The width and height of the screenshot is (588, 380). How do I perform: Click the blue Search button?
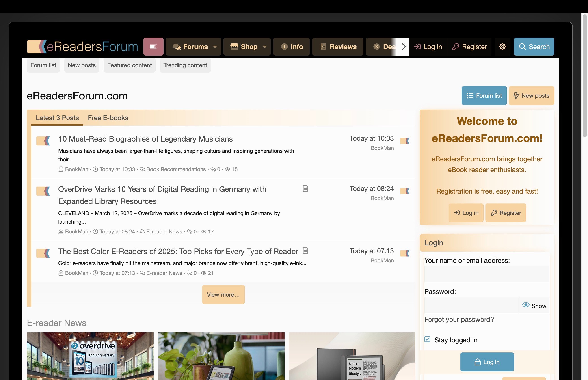534,46
